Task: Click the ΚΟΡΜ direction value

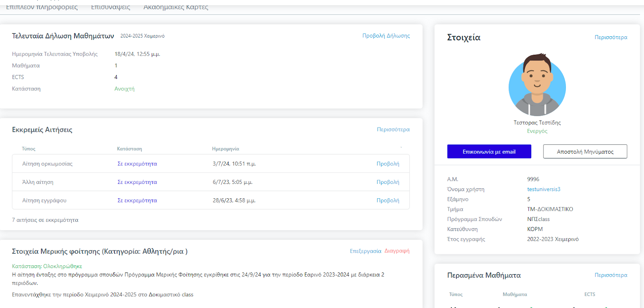Action: coord(535,229)
